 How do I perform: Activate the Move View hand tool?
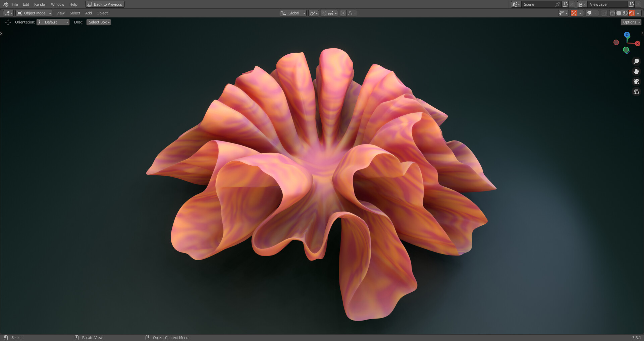point(636,71)
